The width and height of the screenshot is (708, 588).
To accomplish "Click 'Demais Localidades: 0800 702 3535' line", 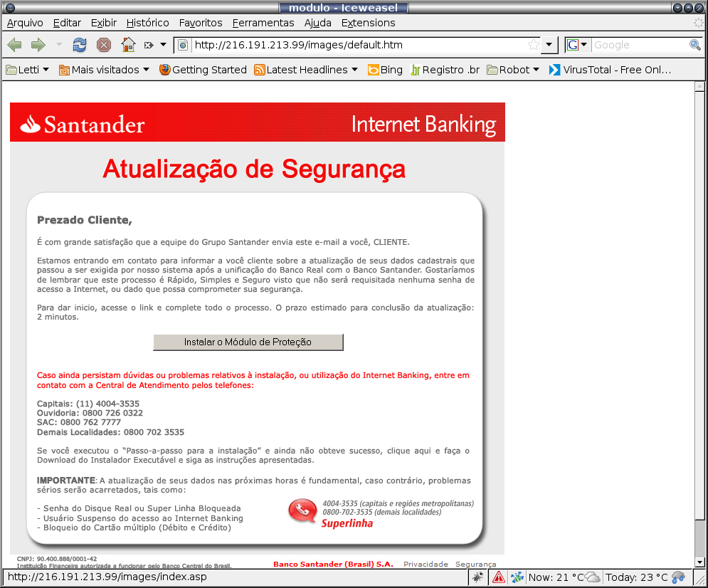I will (110, 432).
